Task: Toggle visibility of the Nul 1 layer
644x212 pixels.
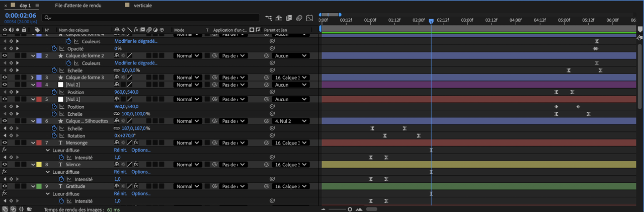Action: coord(5,100)
